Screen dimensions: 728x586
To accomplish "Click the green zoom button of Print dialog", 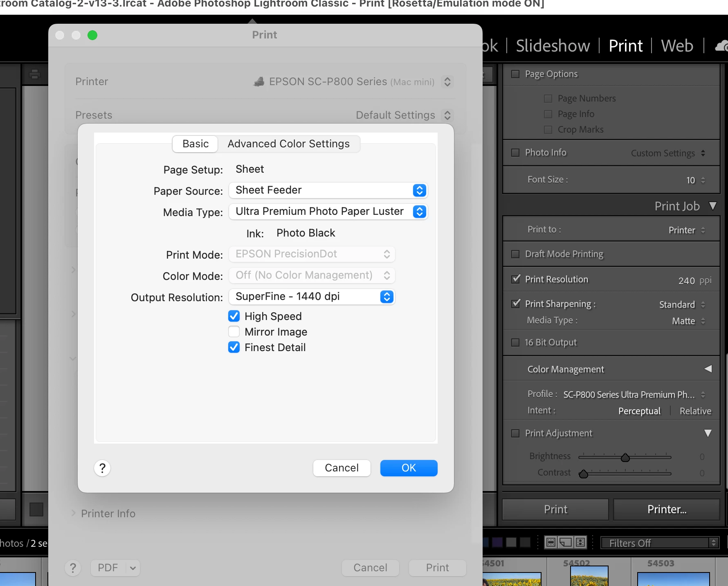I will tap(92, 35).
